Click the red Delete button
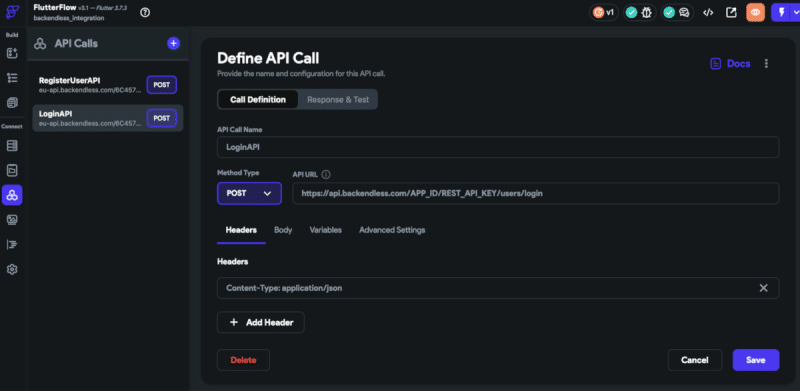The width and height of the screenshot is (800, 391). [243, 360]
